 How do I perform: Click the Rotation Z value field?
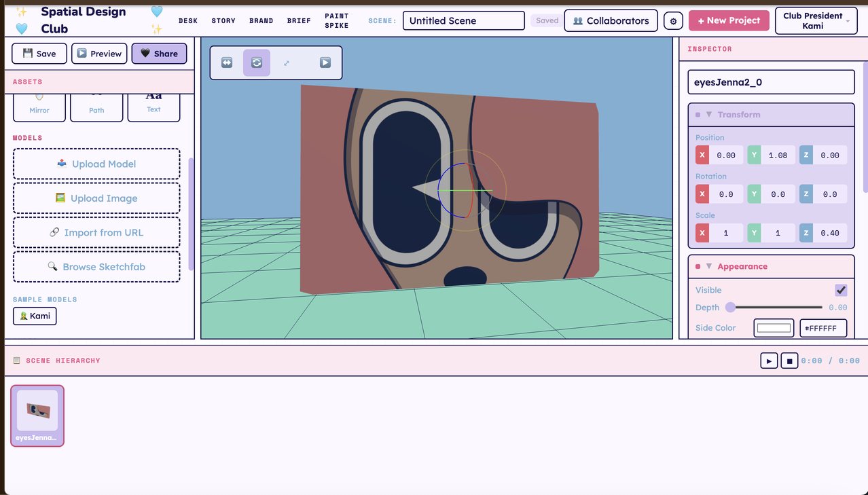point(830,194)
